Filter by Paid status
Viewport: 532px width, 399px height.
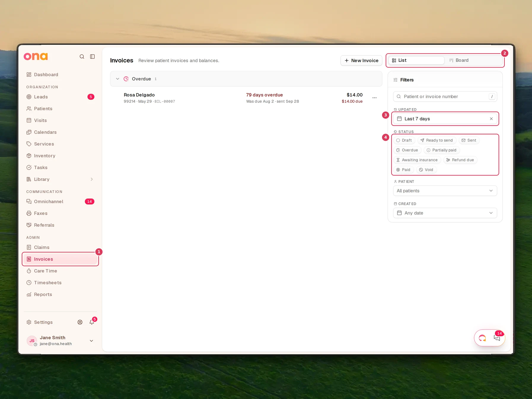(x=403, y=170)
